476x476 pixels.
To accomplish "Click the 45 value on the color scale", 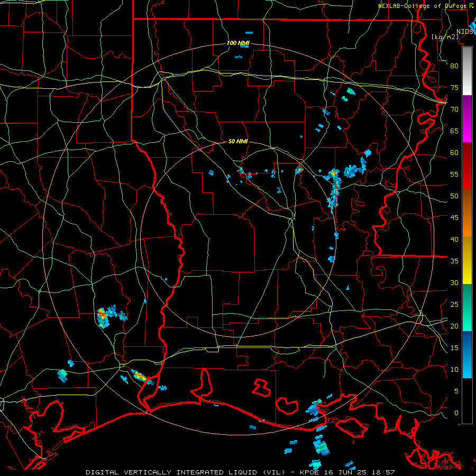I will 454,218.
